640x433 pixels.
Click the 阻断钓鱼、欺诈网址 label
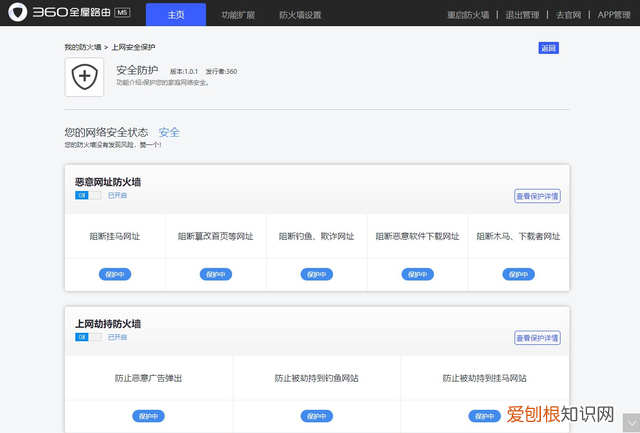tap(316, 236)
